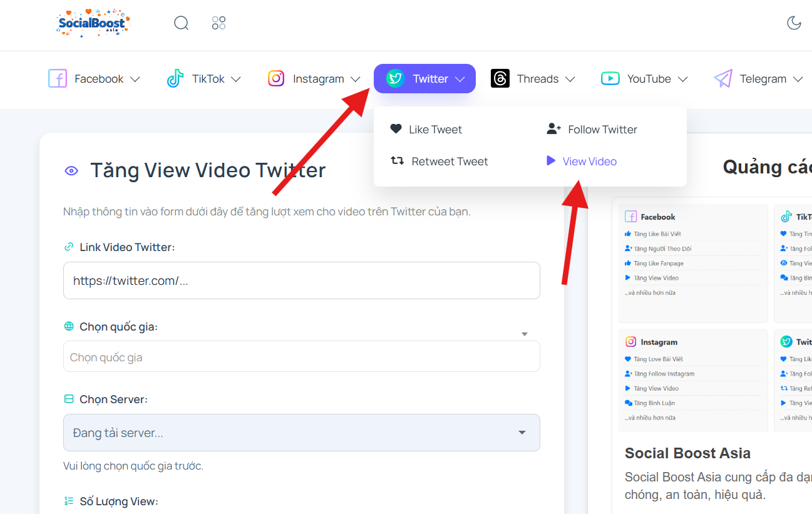Expand the Instagram menu chevron
The height and width of the screenshot is (514, 812).
(355, 80)
